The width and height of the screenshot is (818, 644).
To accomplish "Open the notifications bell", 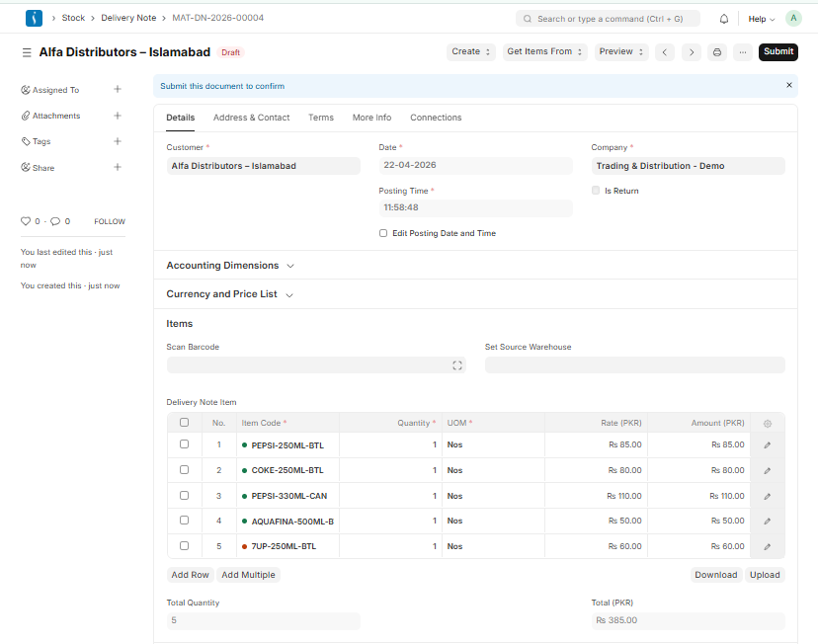I will 723,18.
